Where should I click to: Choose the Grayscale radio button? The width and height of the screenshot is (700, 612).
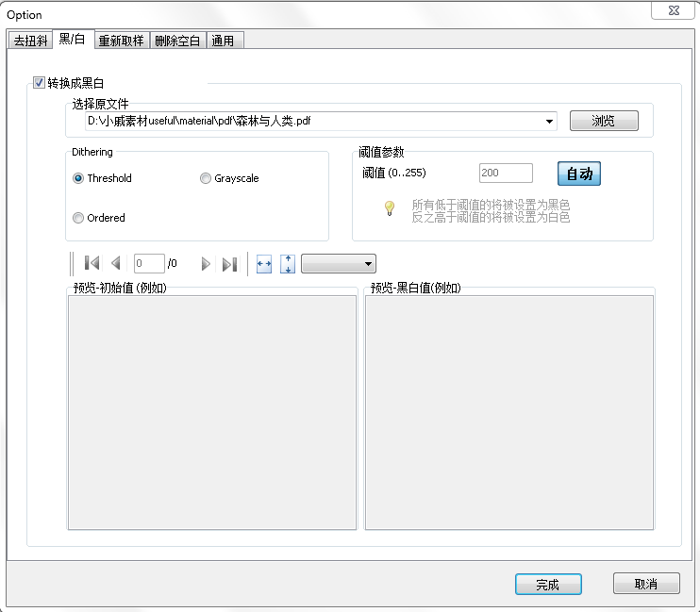(206, 178)
